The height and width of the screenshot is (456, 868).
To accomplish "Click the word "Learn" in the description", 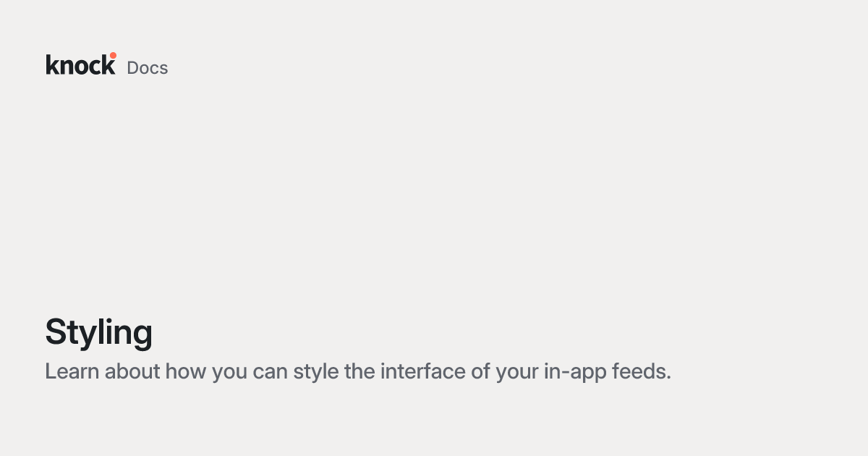I will click(72, 372).
